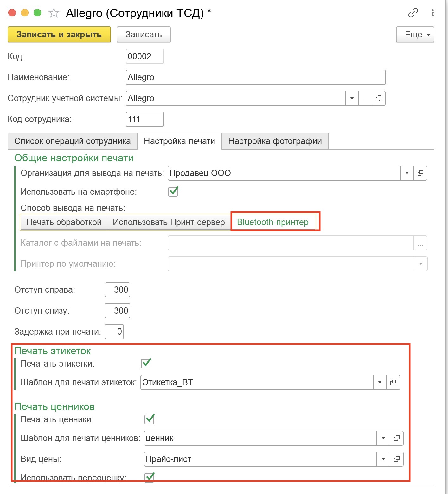Click the Код input field

pyautogui.click(x=145, y=56)
